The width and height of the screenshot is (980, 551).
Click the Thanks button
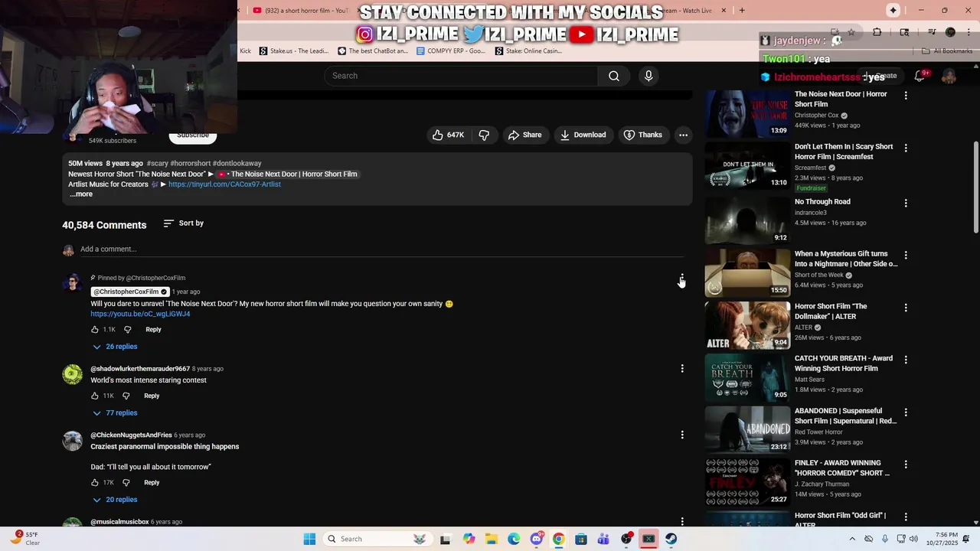coord(642,135)
